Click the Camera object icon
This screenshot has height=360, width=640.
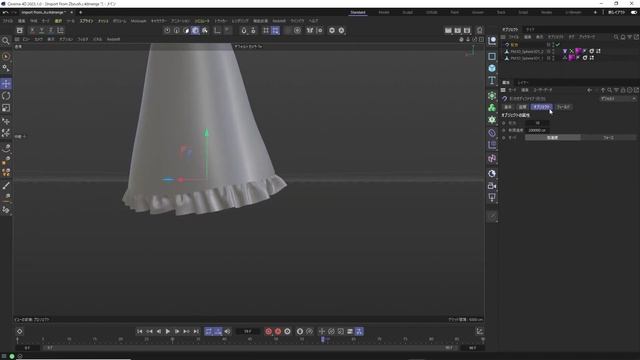point(492,186)
